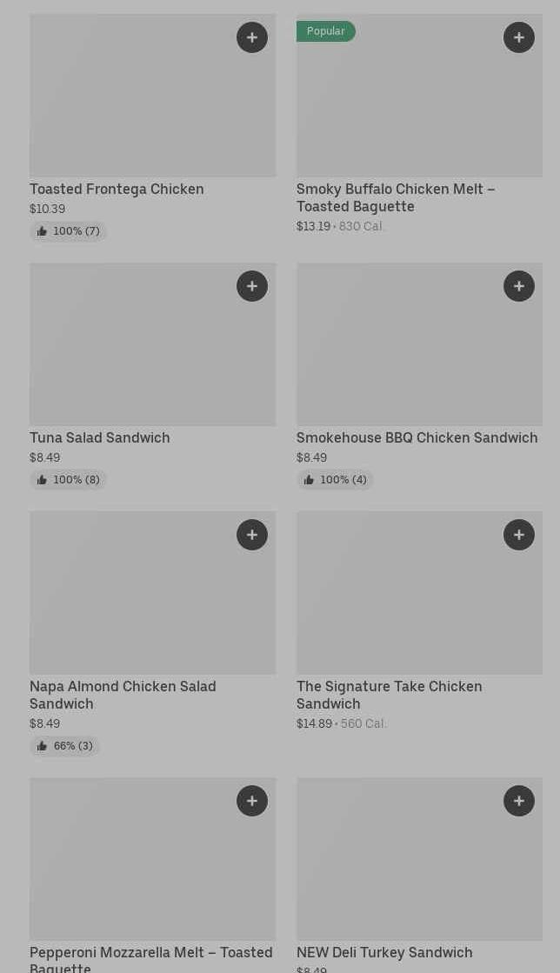Add Toasted Frontega Chicken to cart
This screenshot has width=560, height=973.
point(252,37)
